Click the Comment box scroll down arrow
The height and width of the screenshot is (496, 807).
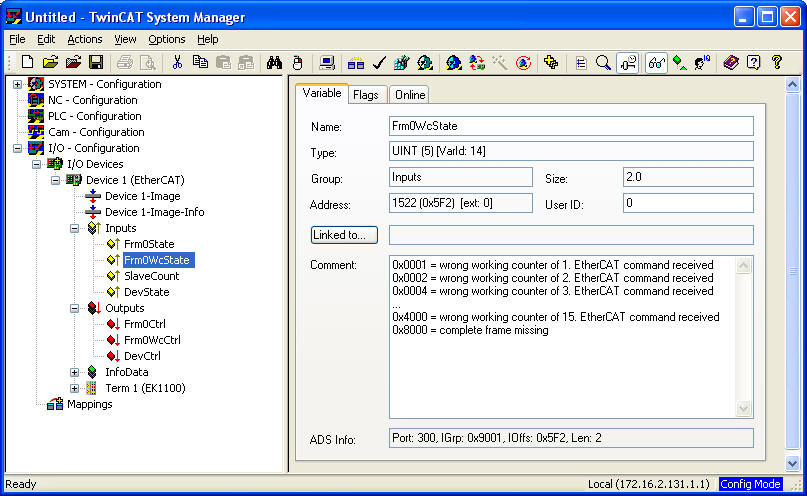pyautogui.click(x=743, y=408)
